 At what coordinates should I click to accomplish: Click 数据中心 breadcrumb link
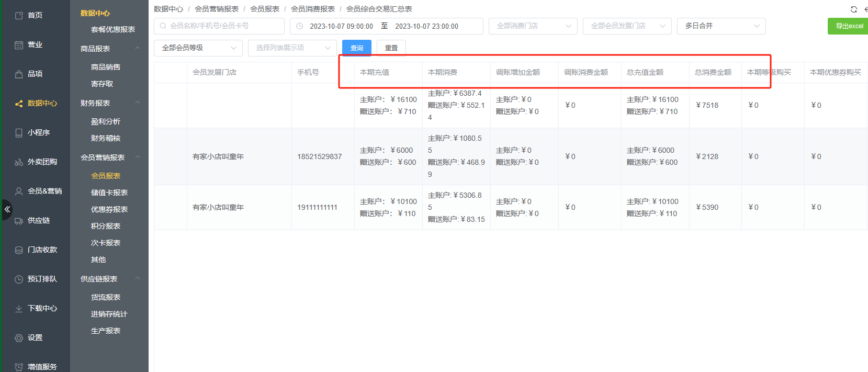click(x=168, y=9)
